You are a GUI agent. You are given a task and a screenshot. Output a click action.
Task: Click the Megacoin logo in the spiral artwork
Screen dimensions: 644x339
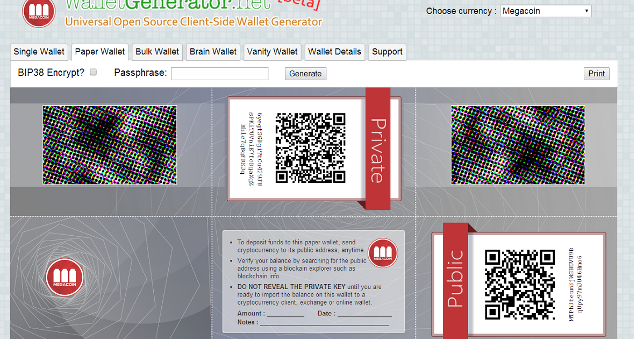65,277
